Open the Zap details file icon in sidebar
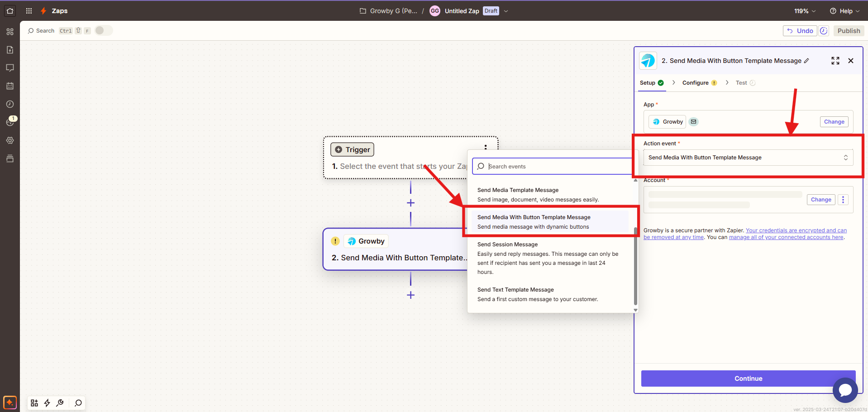The height and width of the screenshot is (412, 868). (x=10, y=50)
